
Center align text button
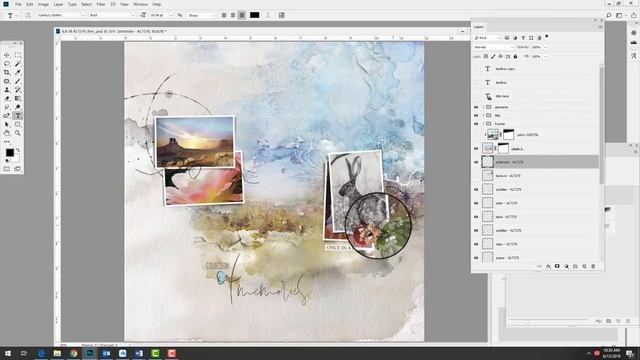(233, 15)
